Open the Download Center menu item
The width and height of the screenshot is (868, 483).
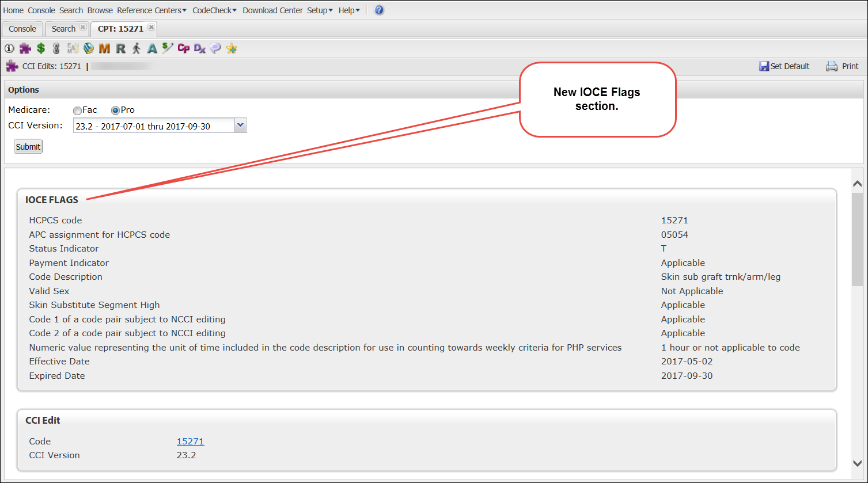(x=272, y=10)
